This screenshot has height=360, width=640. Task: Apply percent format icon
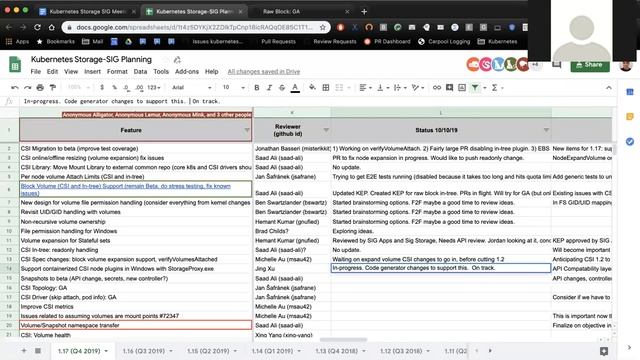point(114,88)
